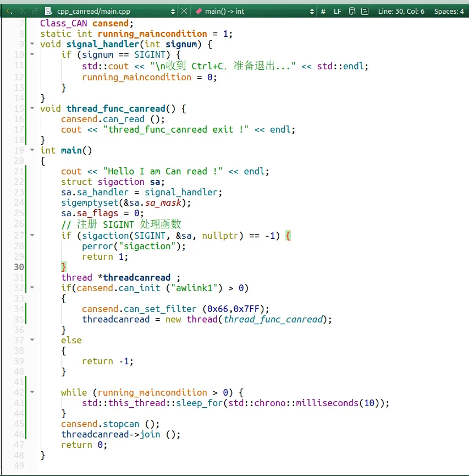This screenshot has height=476, width=469.
Task: Click the cylinder-and-page icon after LF
Action: pos(352,12)
